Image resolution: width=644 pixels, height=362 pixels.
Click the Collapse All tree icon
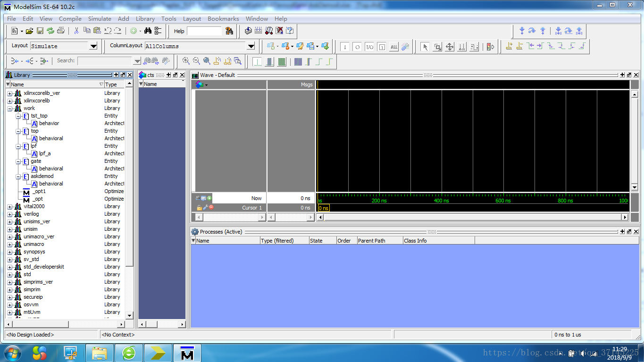[x=158, y=31]
